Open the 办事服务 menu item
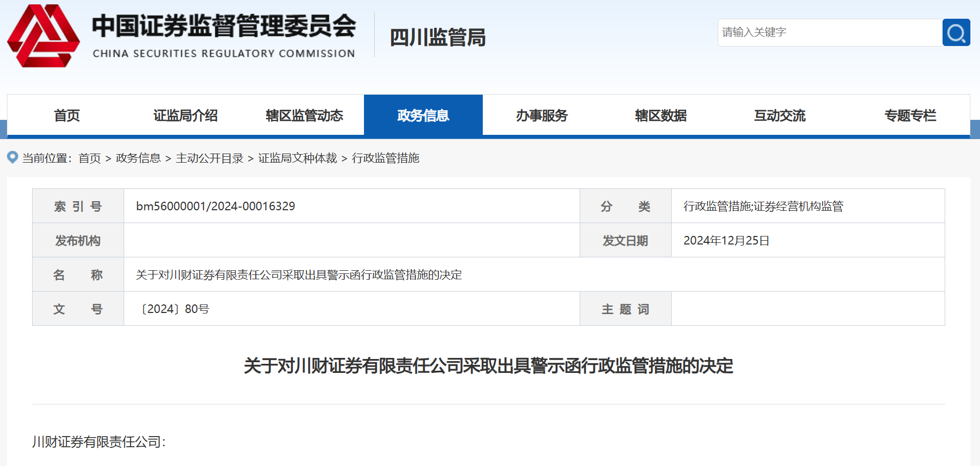This screenshot has width=980, height=466. tap(542, 116)
